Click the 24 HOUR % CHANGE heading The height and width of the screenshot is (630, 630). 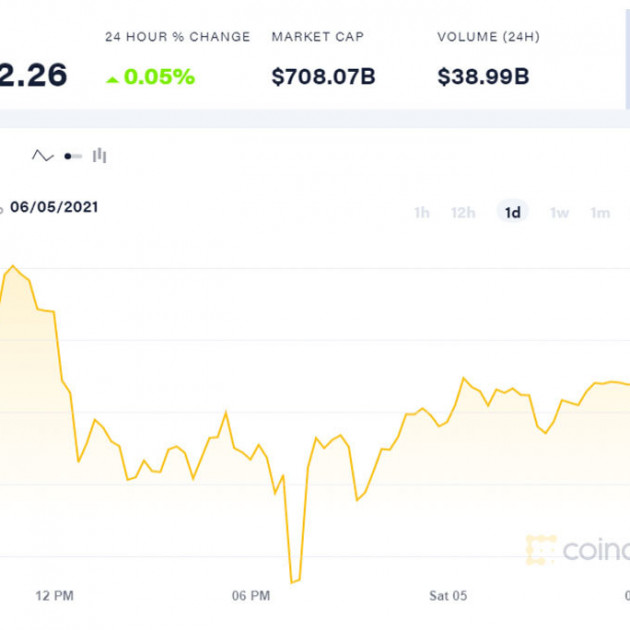click(x=178, y=37)
